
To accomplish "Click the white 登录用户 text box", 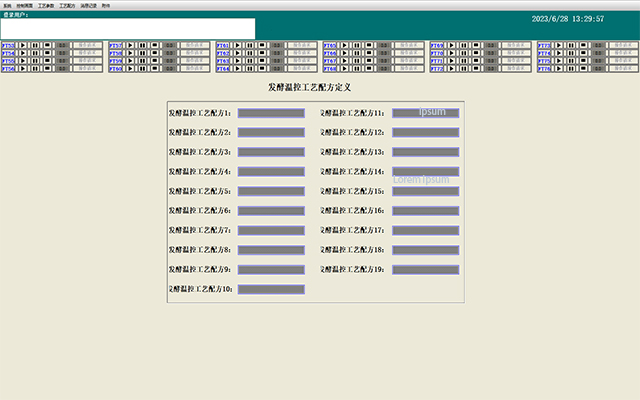I will pyautogui.click(x=128, y=29).
